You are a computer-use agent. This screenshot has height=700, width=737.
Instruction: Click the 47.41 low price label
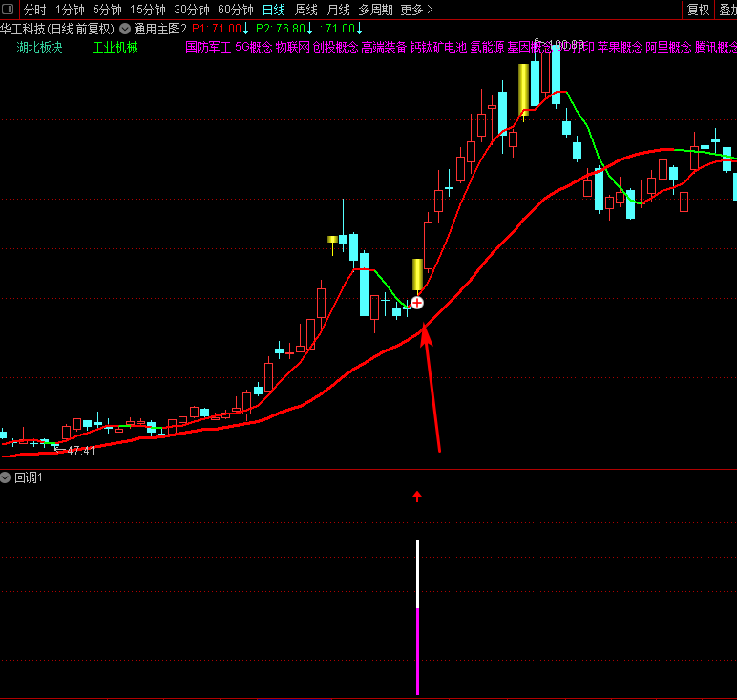coord(81,451)
